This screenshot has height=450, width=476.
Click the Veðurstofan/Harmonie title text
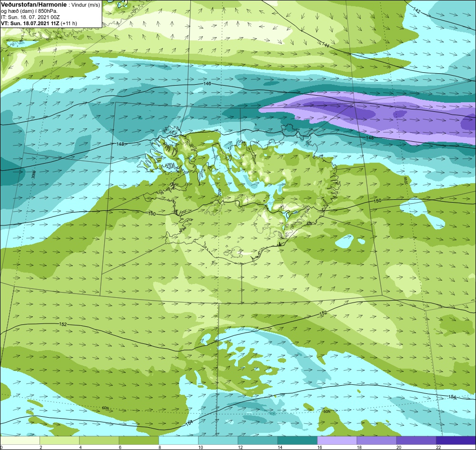[33, 5]
